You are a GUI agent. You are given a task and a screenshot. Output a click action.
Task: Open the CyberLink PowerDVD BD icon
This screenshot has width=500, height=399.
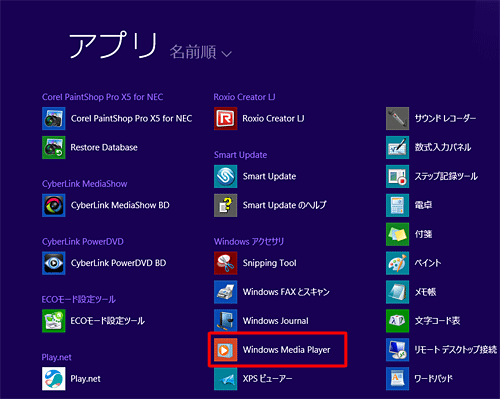[54, 263]
